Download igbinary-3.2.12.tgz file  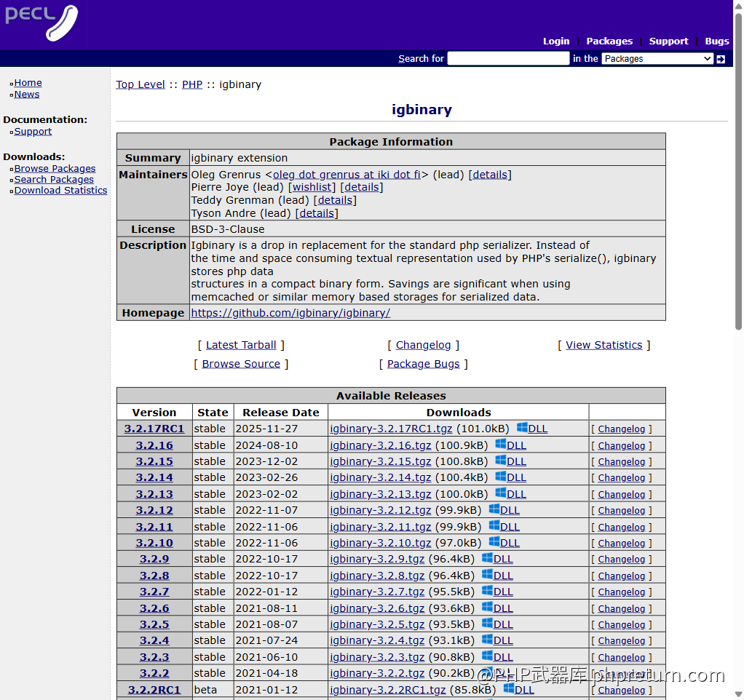pyautogui.click(x=381, y=510)
